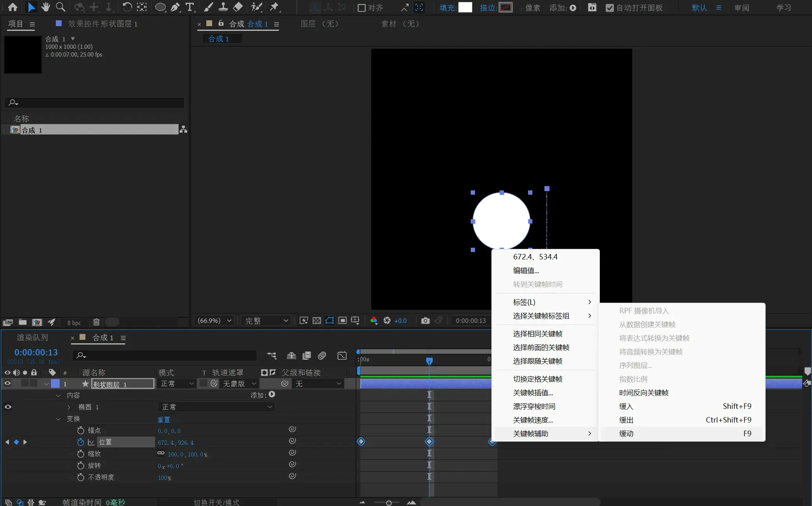Choose 缓出 Easy Ease Out
The width and height of the screenshot is (812, 506).
click(x=682, y=420)
